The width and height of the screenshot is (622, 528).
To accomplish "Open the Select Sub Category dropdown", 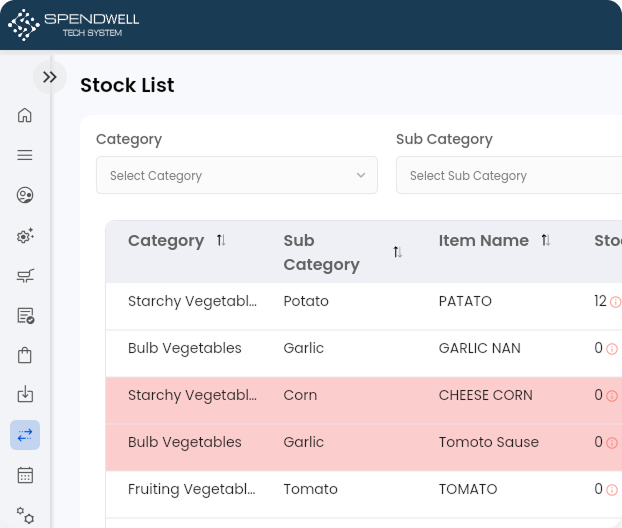I will (x=509, y=175).
